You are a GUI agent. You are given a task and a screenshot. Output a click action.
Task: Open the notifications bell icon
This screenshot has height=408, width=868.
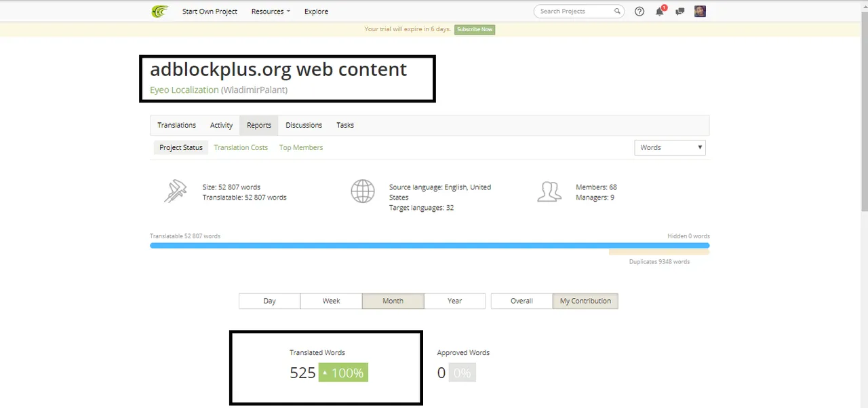pos(660,11)
